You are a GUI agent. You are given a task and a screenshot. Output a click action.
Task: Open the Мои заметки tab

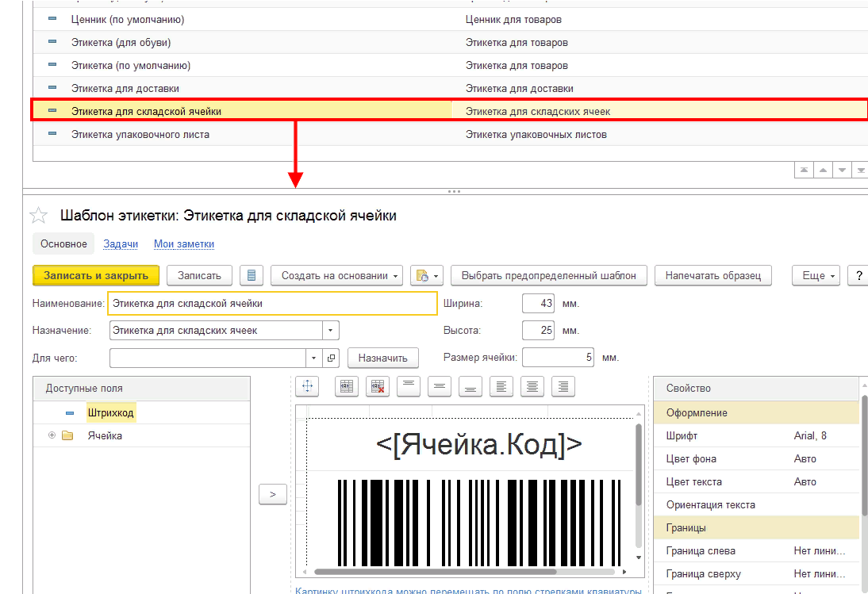click(x=184, y=244)
